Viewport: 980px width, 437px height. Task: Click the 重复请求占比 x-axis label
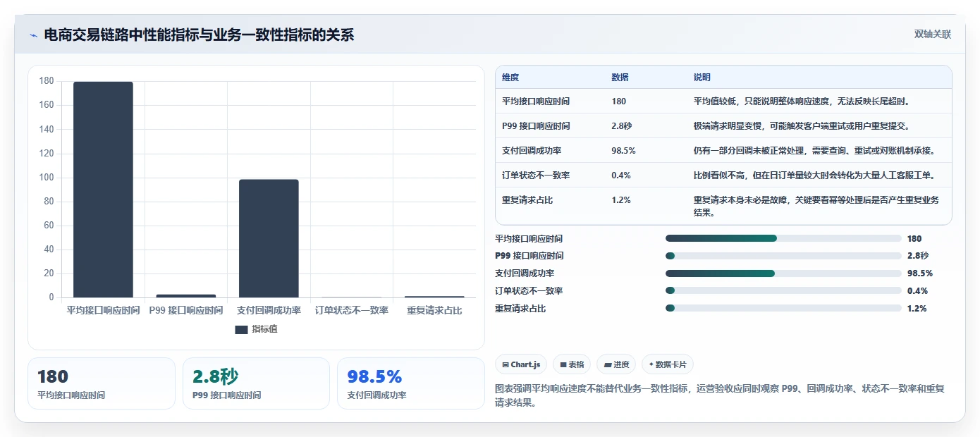point(434,310)
